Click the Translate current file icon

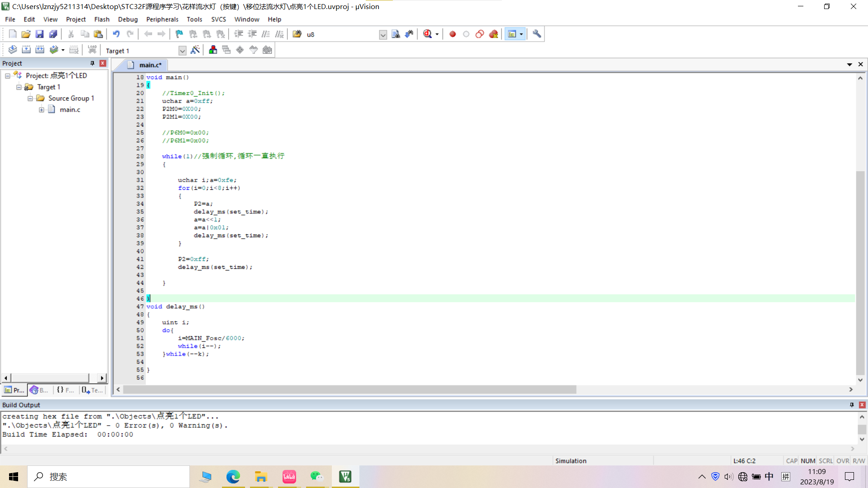coord(13,50)
